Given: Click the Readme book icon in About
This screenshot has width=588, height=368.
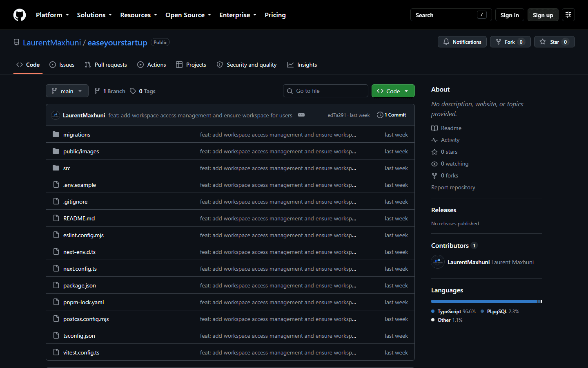Looking at the screenshot, I should [434, 128].
